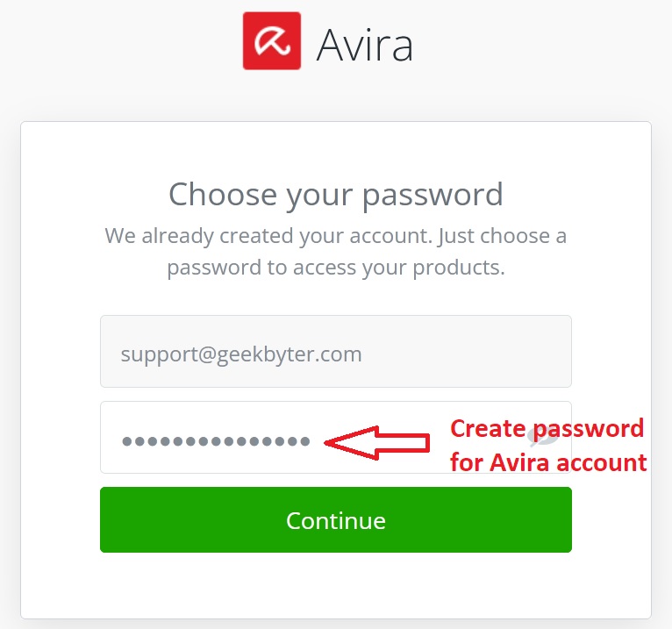Click the red annotation arrow

(x=377, y=441)
